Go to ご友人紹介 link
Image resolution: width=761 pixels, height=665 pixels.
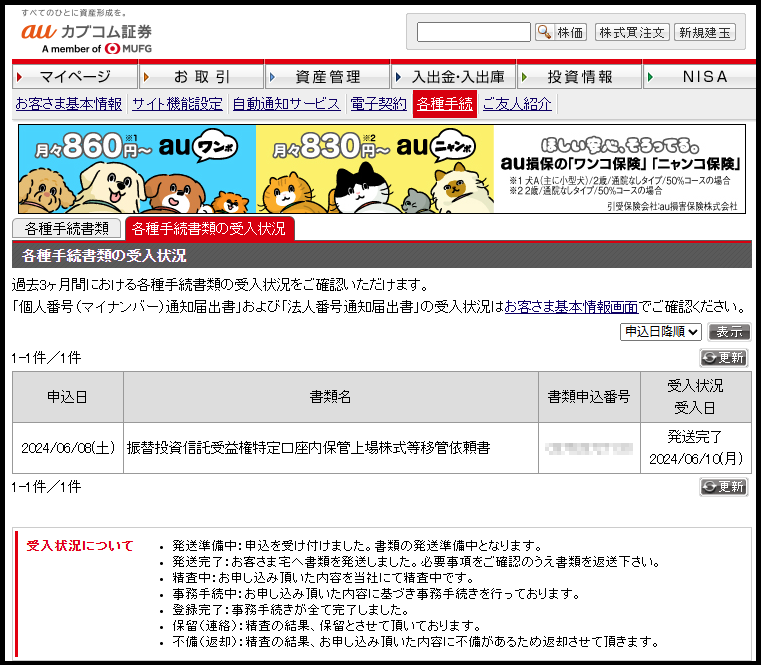coord(517,104)
